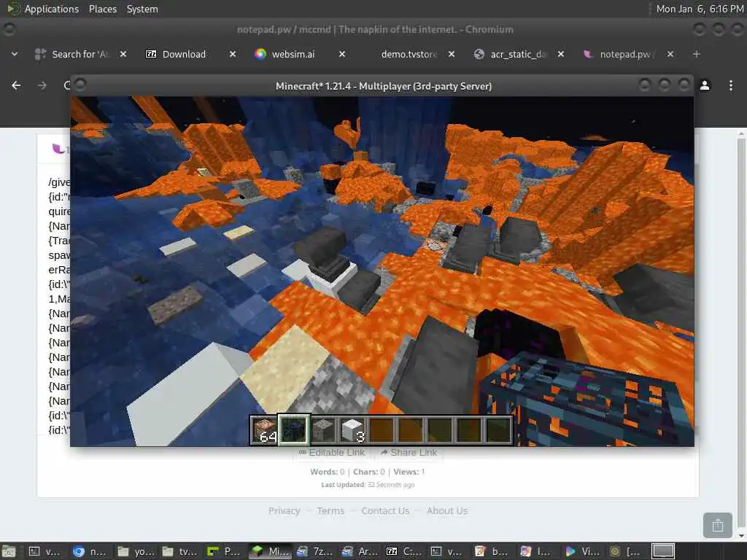Click the Chromium window title bar menu button
This screenshot has height=560, width=747.
point(9,29)
